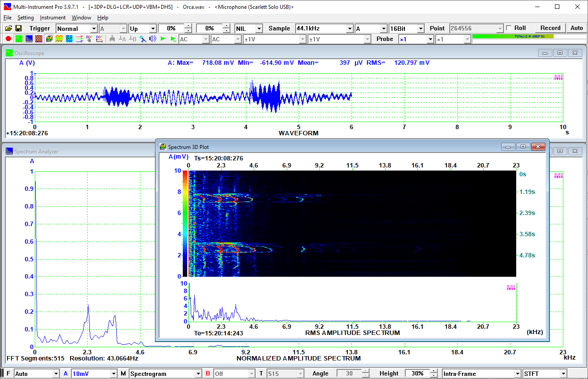Viewport: 588px width, 379px height.
Task: Toggle cursor reader B on
Action: [x=132, y=39]
